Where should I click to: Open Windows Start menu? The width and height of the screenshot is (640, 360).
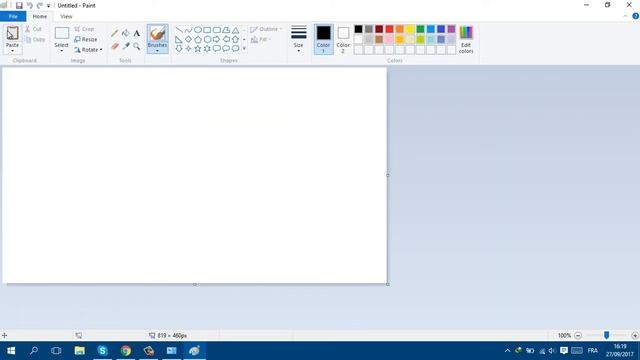[11, 351]
